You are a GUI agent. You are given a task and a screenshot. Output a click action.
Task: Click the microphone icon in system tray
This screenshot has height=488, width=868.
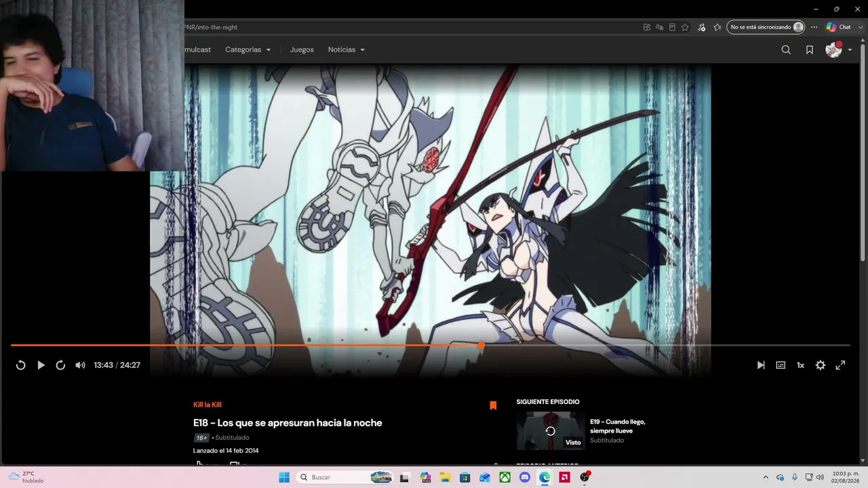(795, 477)
